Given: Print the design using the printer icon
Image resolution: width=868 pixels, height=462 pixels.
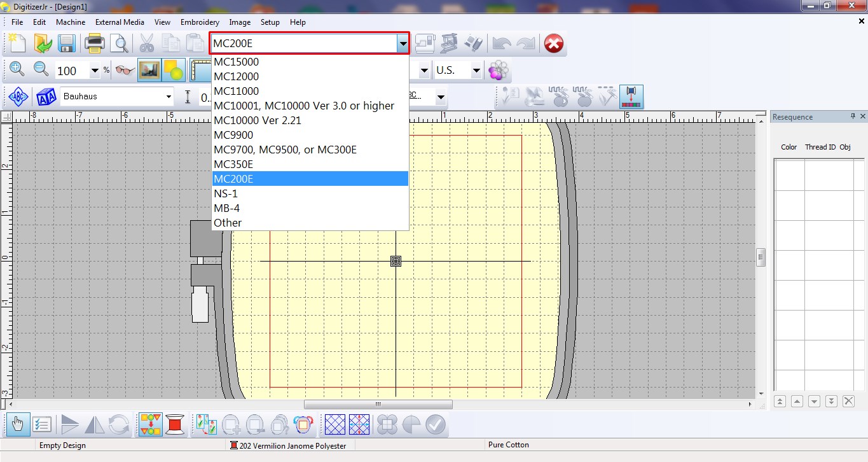Looking at the screenshot, I should pos(95,43).
